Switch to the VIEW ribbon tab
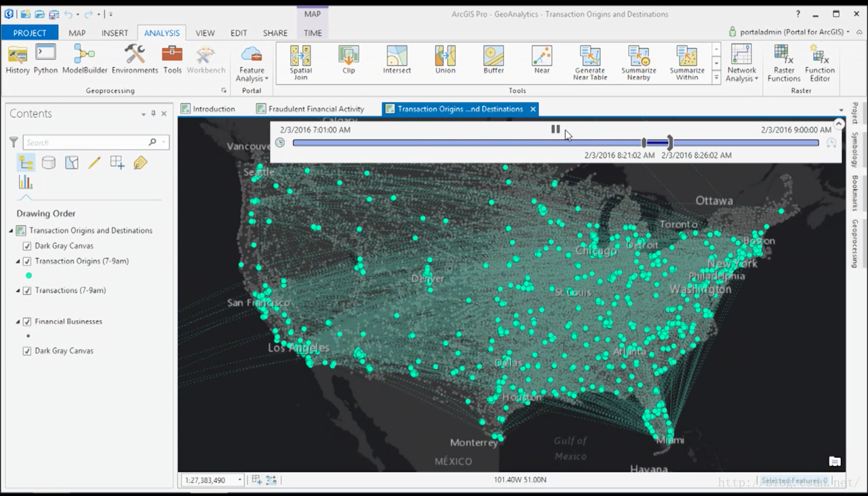Screen dimensions: 868x496 coord(205,33)
